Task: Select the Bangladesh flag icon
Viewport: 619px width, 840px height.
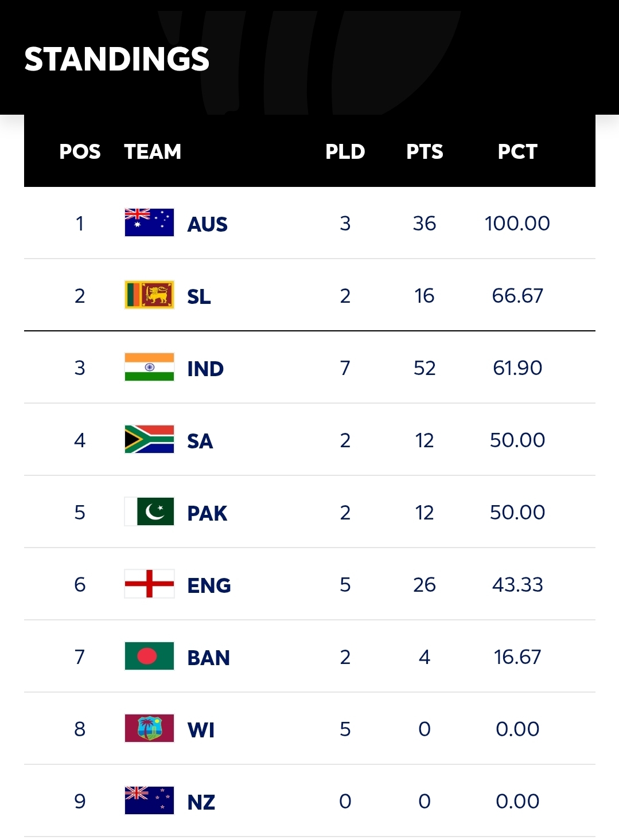Action: pos(149,656)
